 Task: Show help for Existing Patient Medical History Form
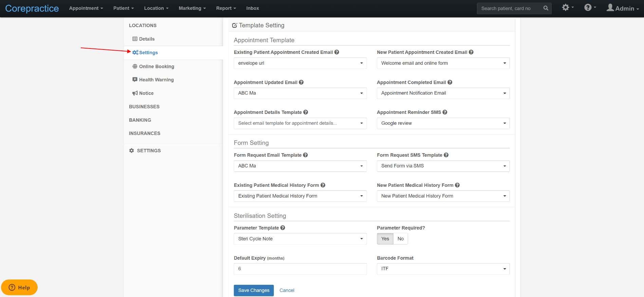[323, 185]
